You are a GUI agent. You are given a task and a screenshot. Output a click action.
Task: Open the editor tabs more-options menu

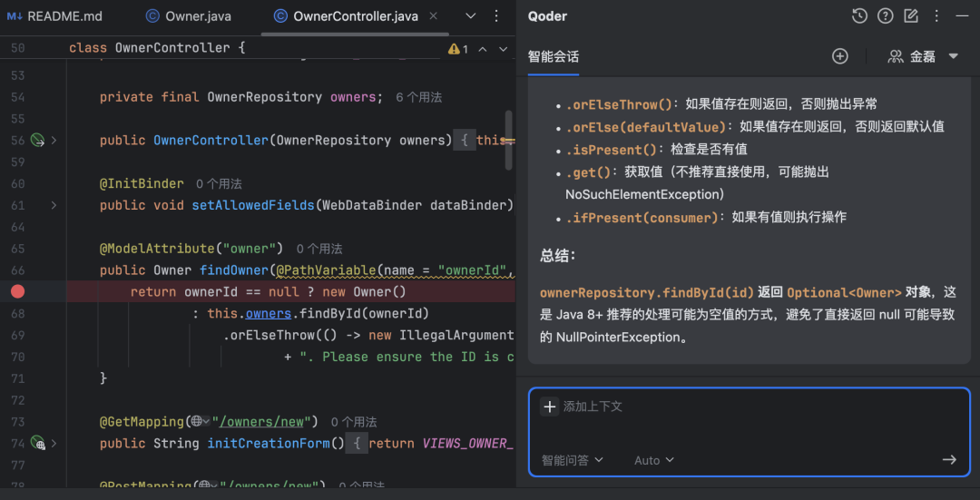coord(496,16)
